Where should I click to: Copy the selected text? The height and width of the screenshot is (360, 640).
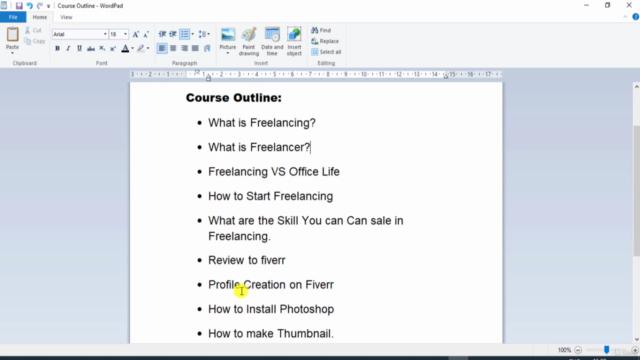[x=35, y=41]
